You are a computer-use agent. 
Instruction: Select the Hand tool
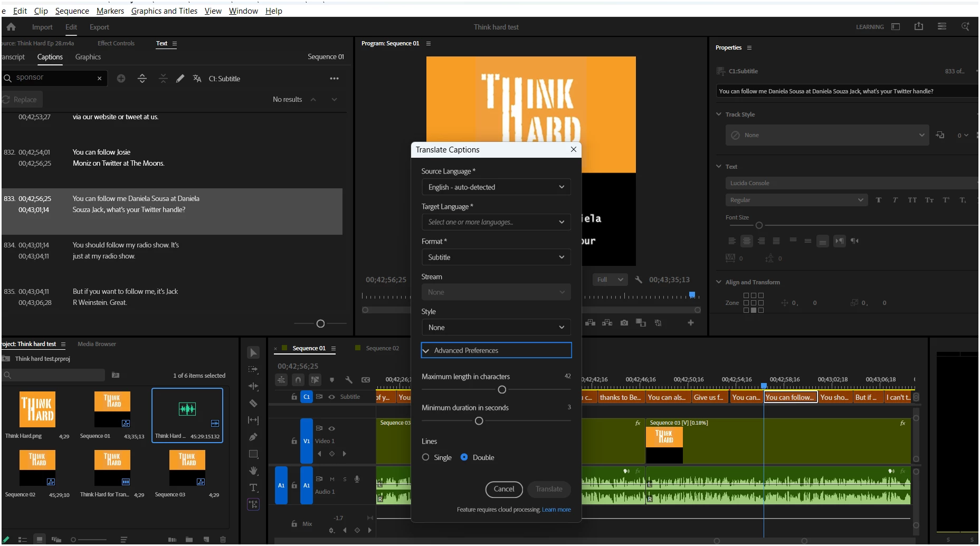click(x=253, y=471)
